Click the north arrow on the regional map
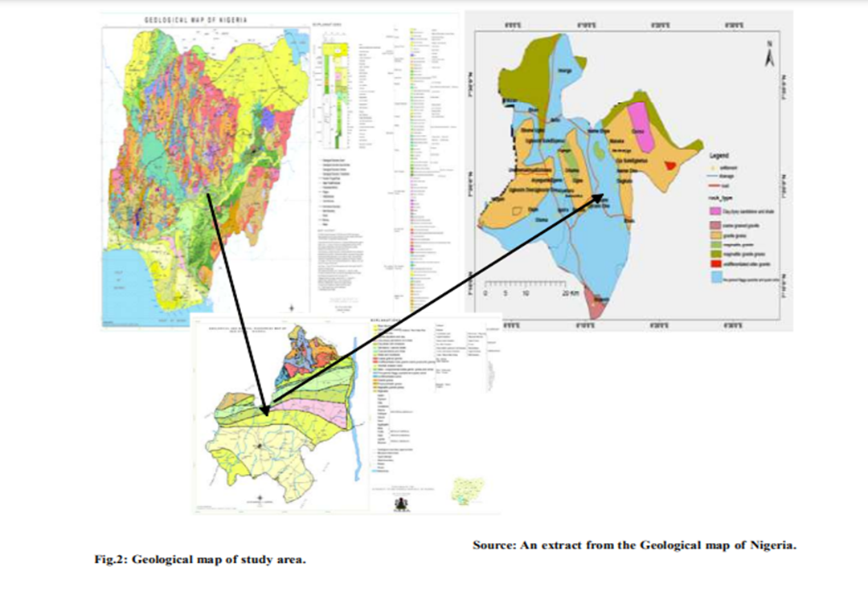The width and height of the screenshot is (868, 616). [x=770, y=52]
